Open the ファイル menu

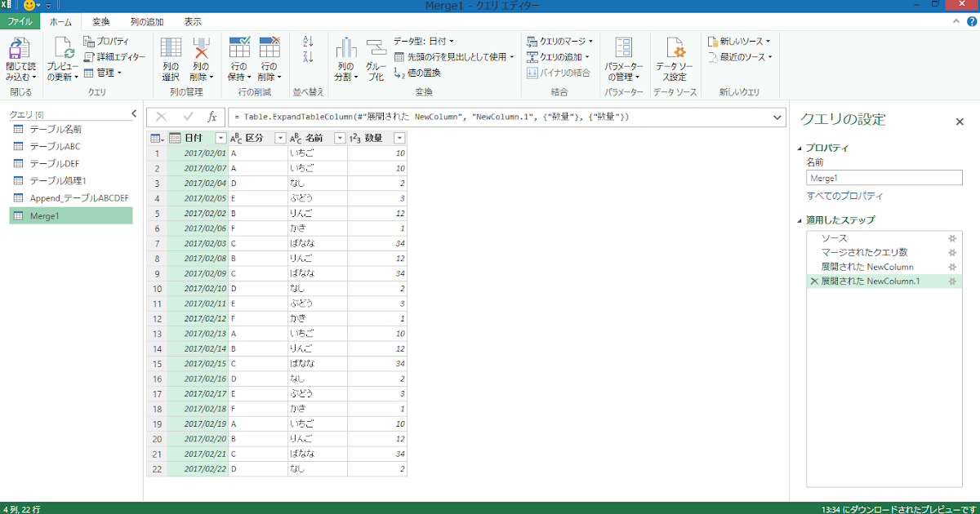[x=20, y=21]
